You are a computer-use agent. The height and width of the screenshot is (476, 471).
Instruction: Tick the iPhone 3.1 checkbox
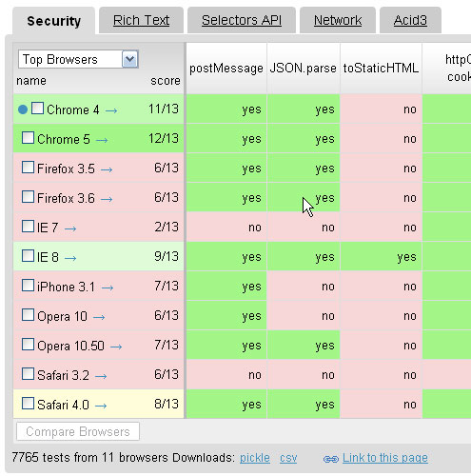pyautogui.click(x=28, y=286)
